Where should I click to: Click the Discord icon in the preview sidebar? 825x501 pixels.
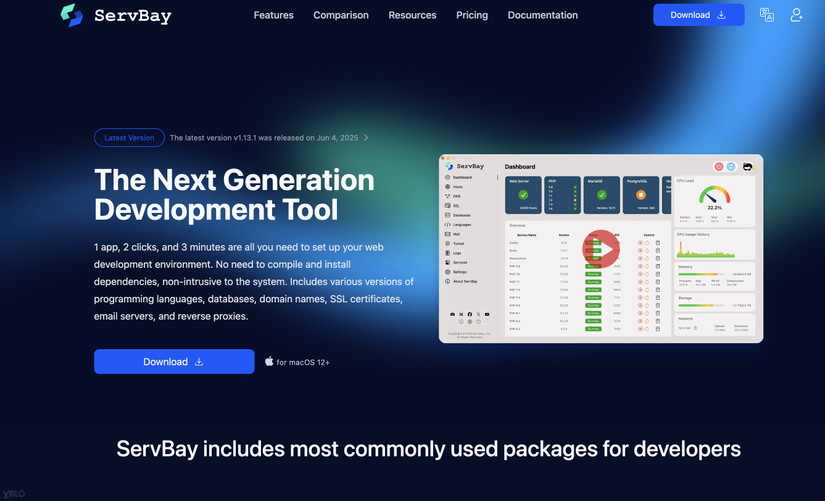click(x=452, y=314)
